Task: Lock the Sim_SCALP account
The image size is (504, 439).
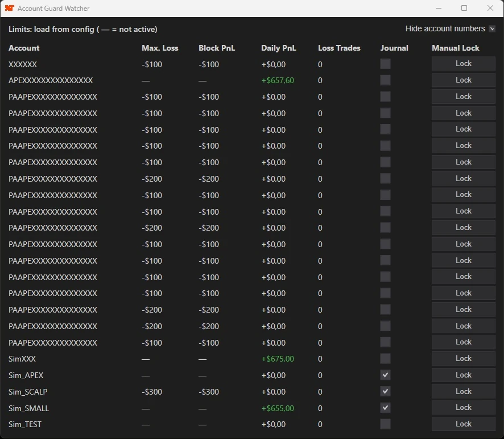Action: pyautogui.click(x=463, y=391)
